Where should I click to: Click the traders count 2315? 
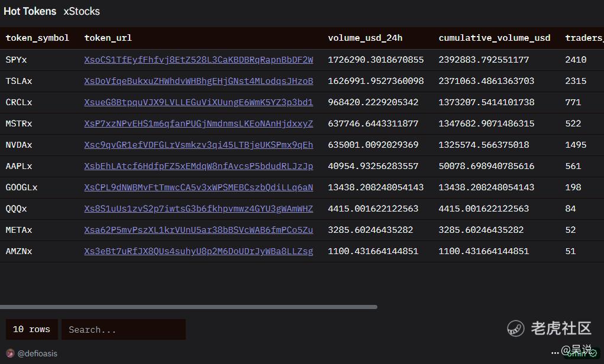[x=576, y=81]
